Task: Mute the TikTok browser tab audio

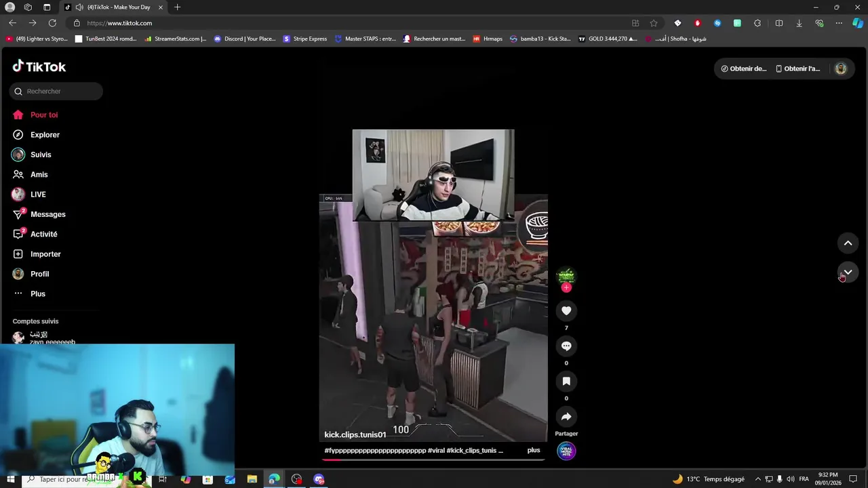Action: click(79, 7)
